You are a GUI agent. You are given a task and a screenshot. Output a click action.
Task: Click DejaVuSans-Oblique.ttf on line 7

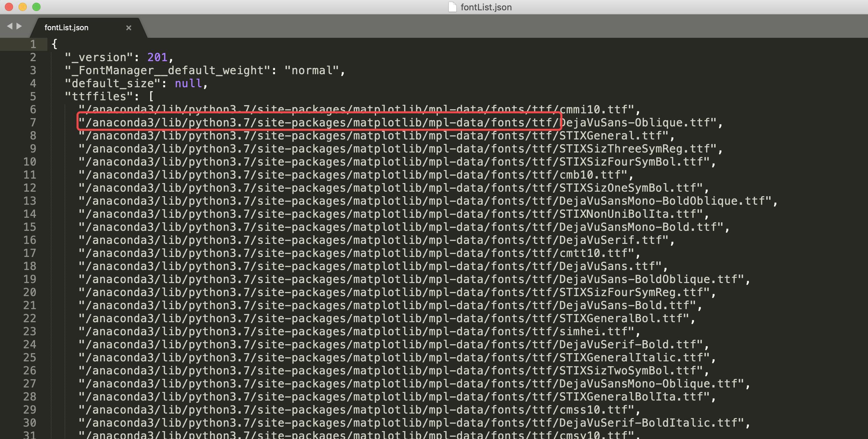coord(635,123)
